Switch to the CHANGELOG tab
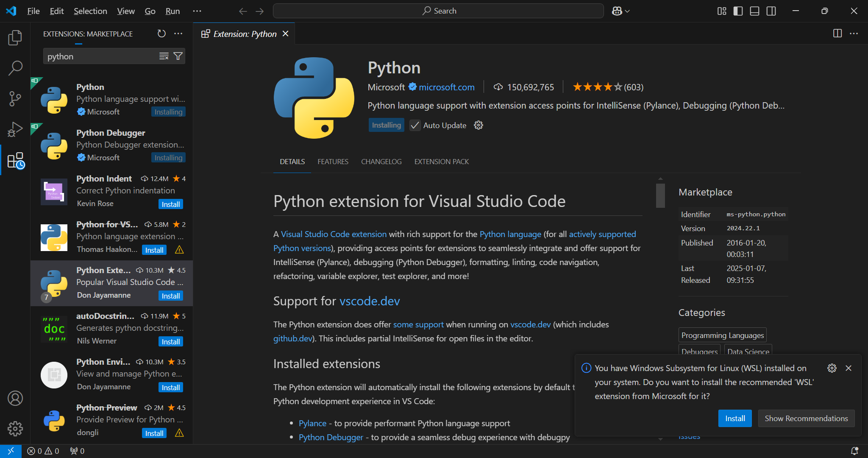868x458 pixels. click(x=381, y=162)
